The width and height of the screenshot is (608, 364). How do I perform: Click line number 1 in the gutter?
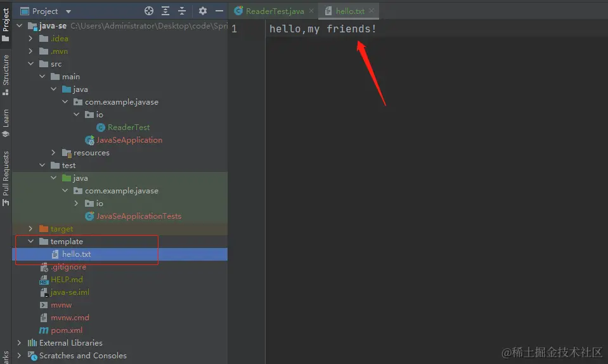coord(234,29)
